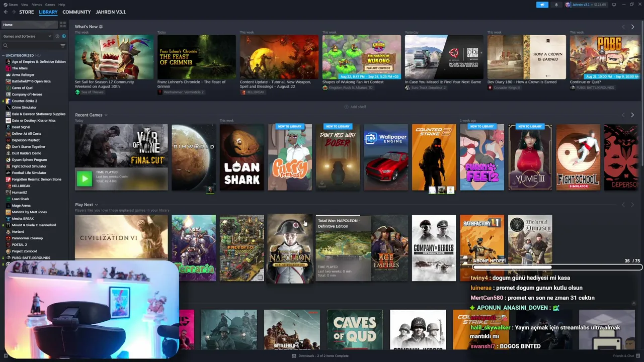Open The Feast of Grimnir news card
Image resolution: width=644 pixels, height=362 pixels.
(x=197, y=57)
